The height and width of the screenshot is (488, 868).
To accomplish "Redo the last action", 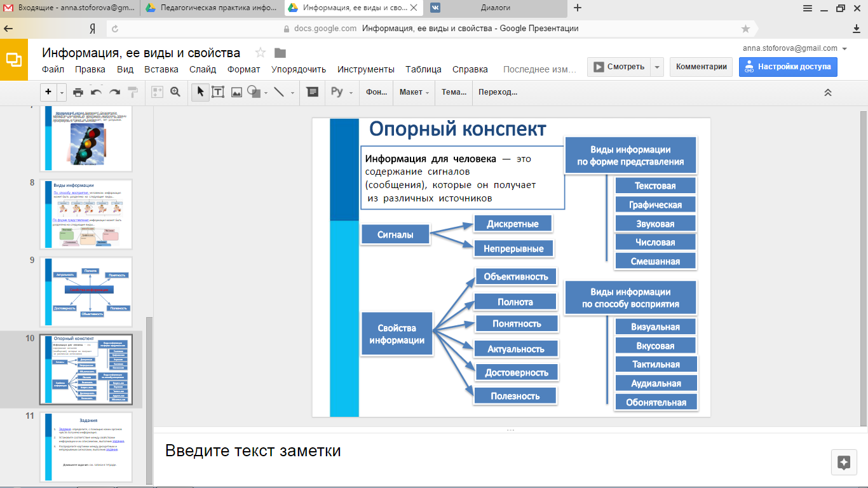I will click(114, 92).
